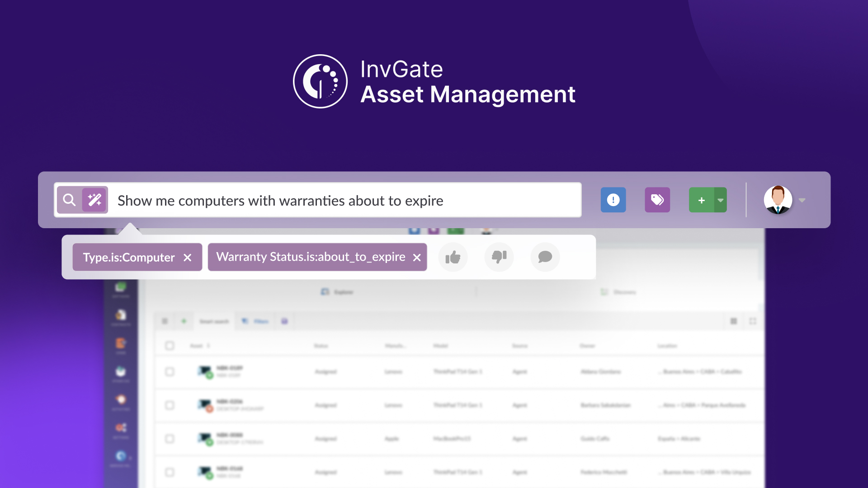Open the Filters option in table toolbar

point(256,321)
